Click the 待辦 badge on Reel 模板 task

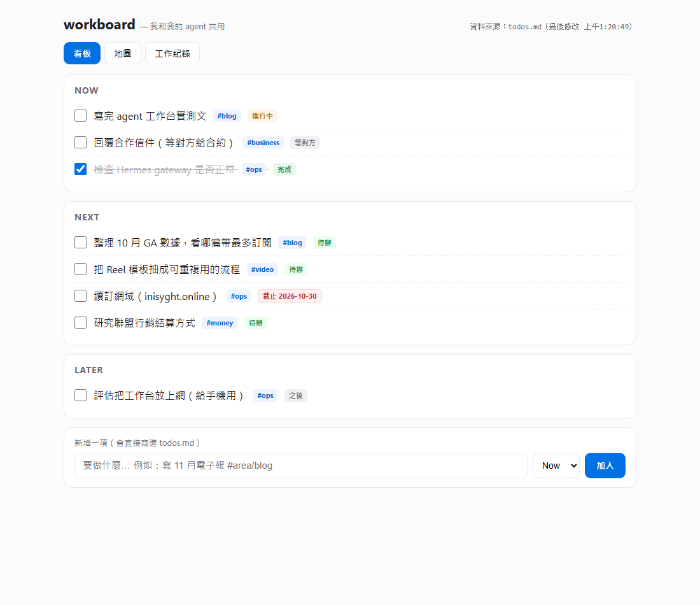pos(296,270)
